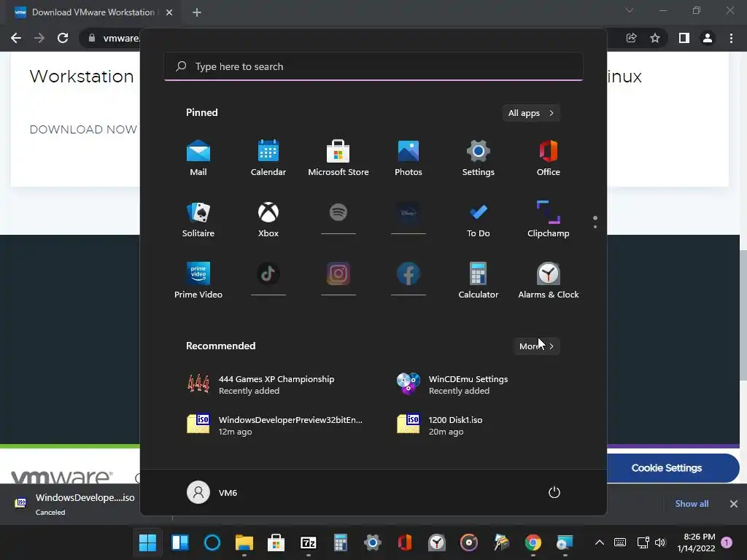Viewport: 747px width, 560px height.
Task: Click Show all downloads in Chrome
Action: tap(692, 504)
